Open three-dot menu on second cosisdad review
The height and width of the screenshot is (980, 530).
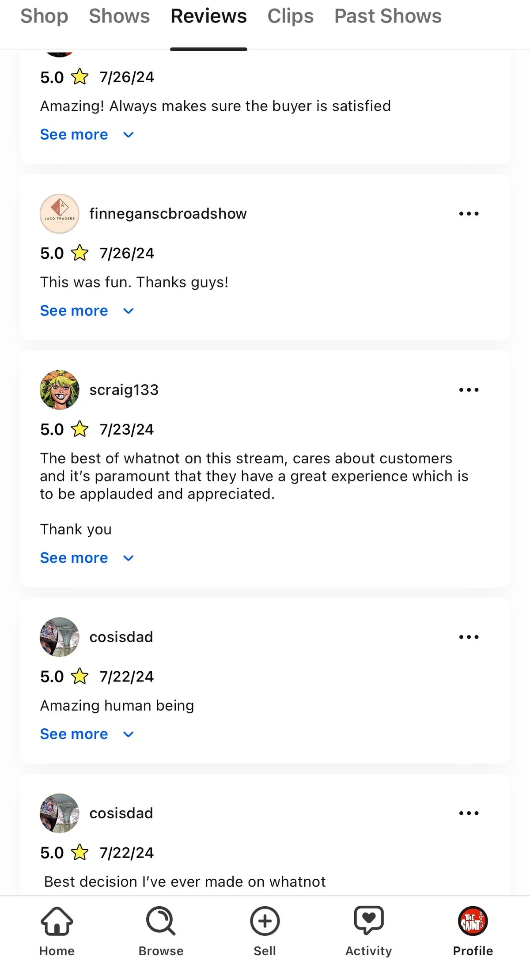point(469,813)
